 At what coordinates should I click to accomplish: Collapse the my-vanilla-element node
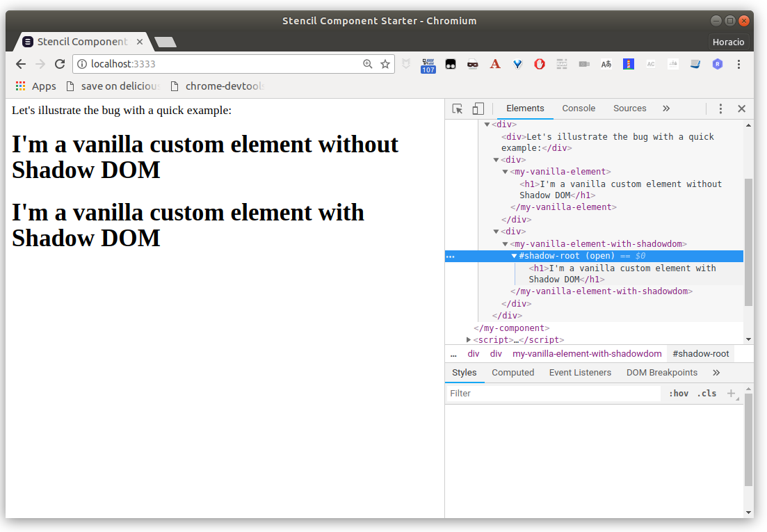(x=506, y=172)
